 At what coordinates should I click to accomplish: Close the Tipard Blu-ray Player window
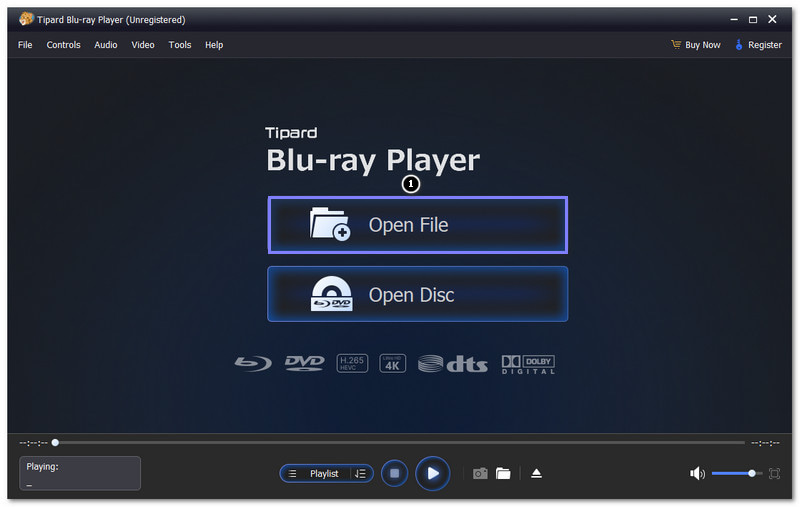point(772,19)
